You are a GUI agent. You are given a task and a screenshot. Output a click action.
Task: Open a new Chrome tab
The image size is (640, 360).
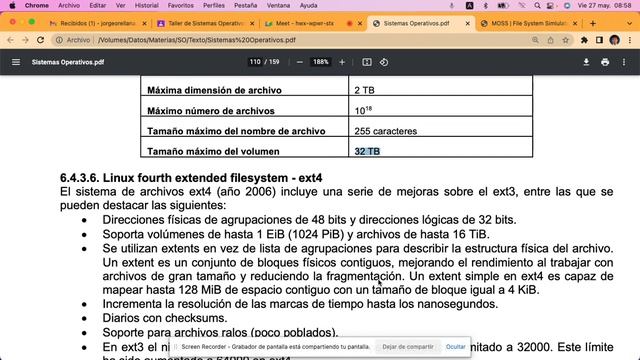(593, 24)
